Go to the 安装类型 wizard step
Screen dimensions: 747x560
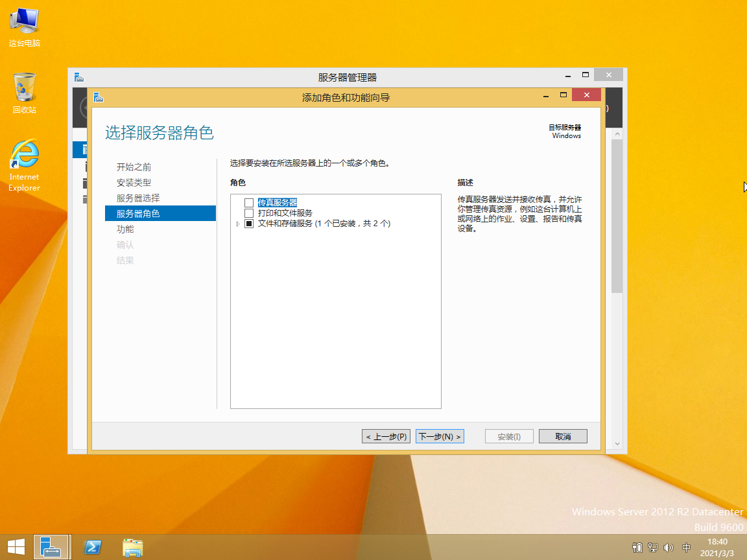pyautogui.click(x=134, y=183)
